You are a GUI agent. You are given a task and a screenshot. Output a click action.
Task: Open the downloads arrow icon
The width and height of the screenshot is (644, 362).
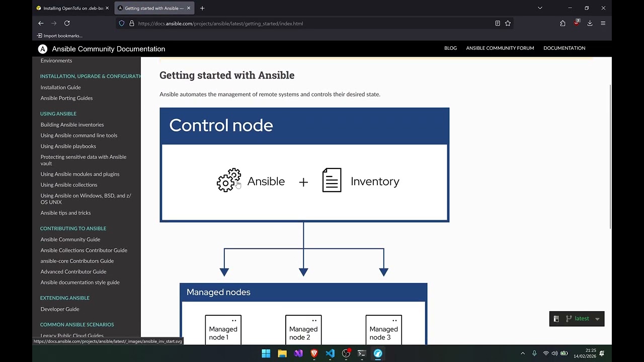(590, 23)
